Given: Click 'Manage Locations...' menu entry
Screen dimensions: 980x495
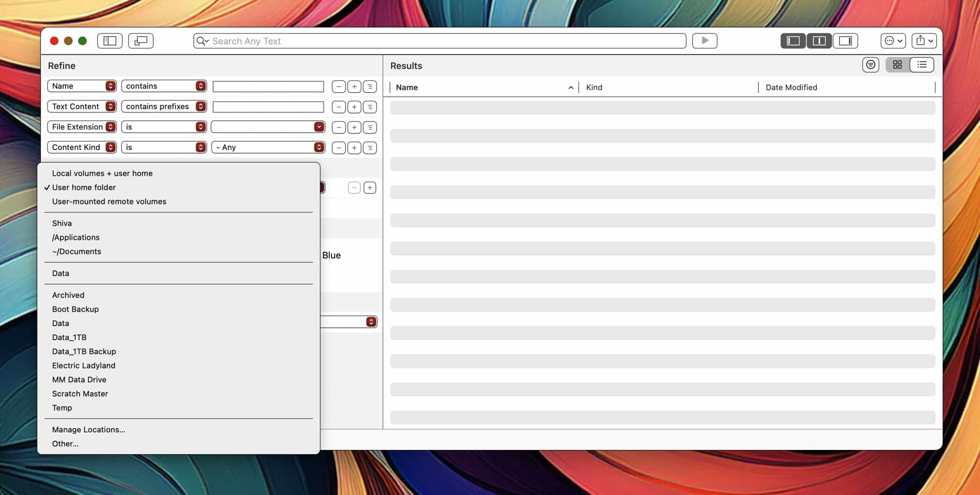Looking at the screenshot, I should point(88,430).
